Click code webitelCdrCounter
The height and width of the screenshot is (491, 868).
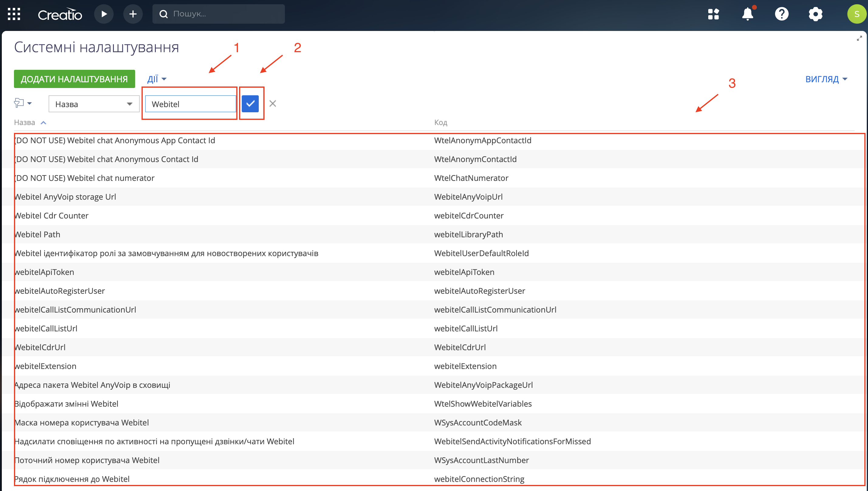tap(469, 216)
